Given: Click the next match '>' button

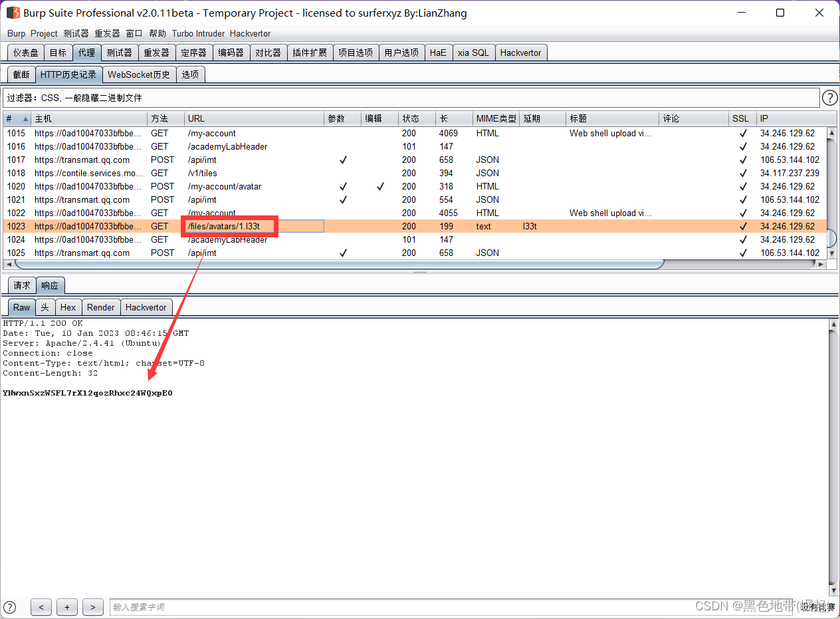Looking at the screenshot, I should point(93,606).
